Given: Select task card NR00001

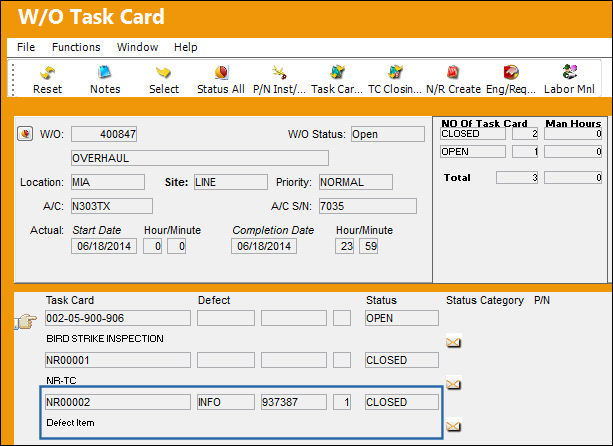Looking at the screenshot, I should (x=118, y=360).
